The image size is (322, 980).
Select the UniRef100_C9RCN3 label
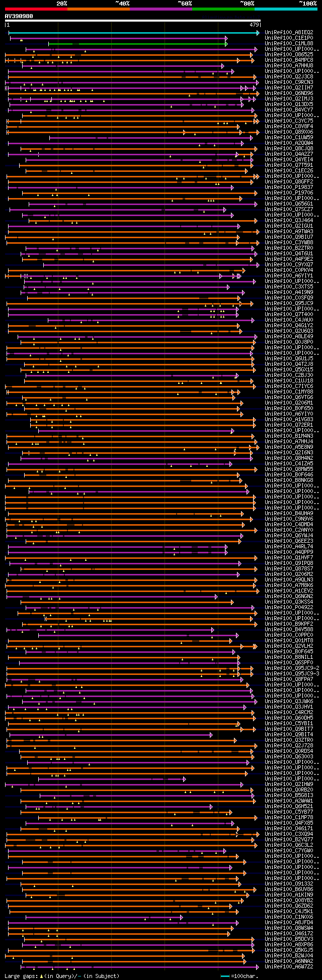289,82
